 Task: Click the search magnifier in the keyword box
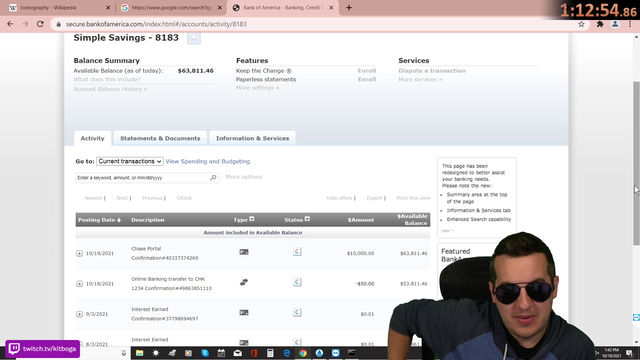(213, 178)
